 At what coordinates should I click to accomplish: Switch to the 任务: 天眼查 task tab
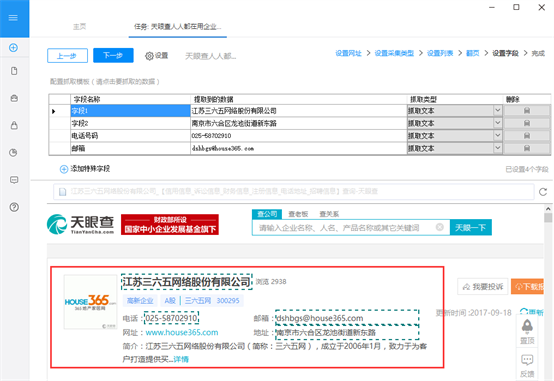coord(178,27)
